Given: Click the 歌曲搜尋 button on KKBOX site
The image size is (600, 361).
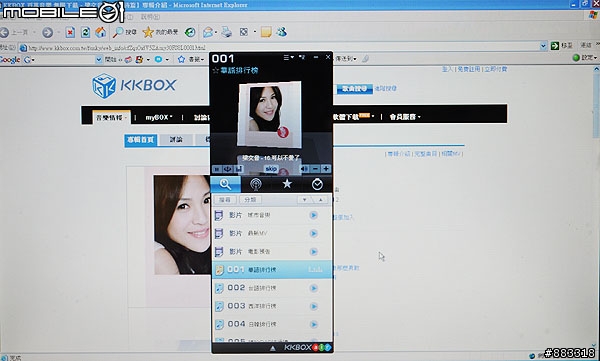Looking at the screenshot, I should (x=355, y=89).
